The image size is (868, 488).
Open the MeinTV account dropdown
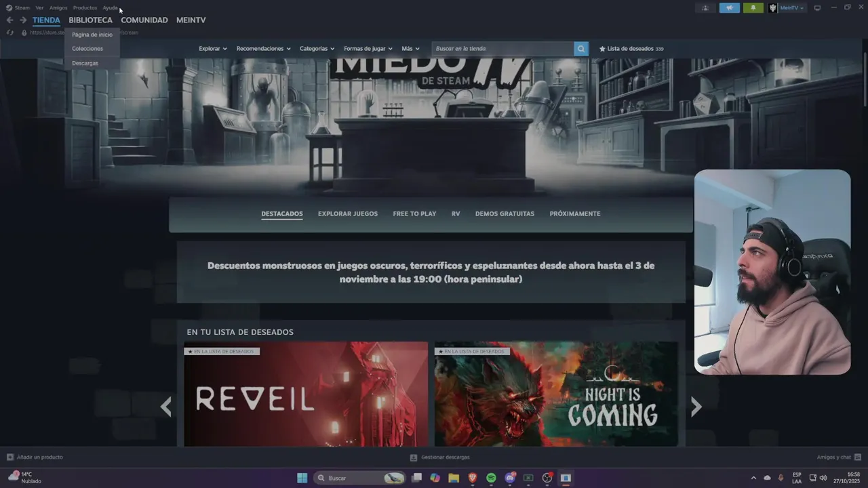coord(792,8)
